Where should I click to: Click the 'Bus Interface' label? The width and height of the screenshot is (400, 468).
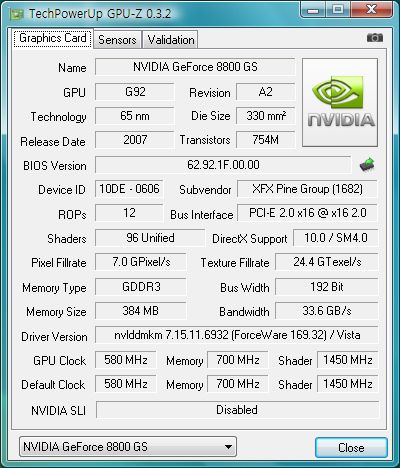[x=202, y=215]
